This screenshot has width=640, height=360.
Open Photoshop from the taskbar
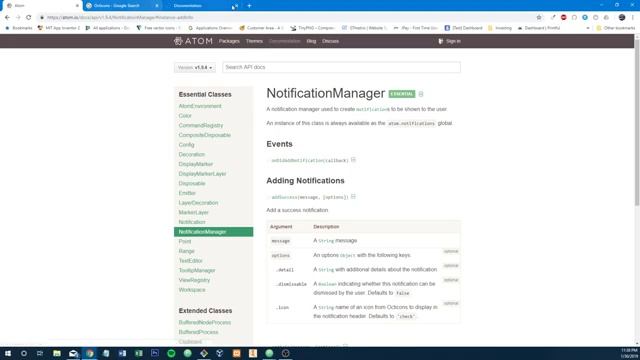(155, 353)
